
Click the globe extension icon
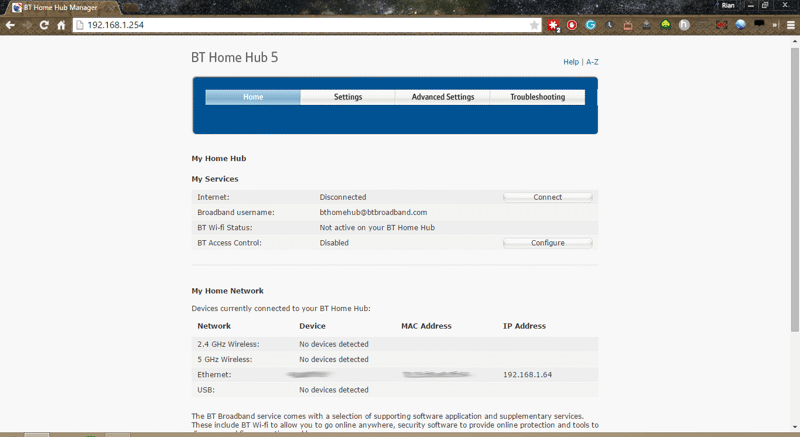pos(741,25)
